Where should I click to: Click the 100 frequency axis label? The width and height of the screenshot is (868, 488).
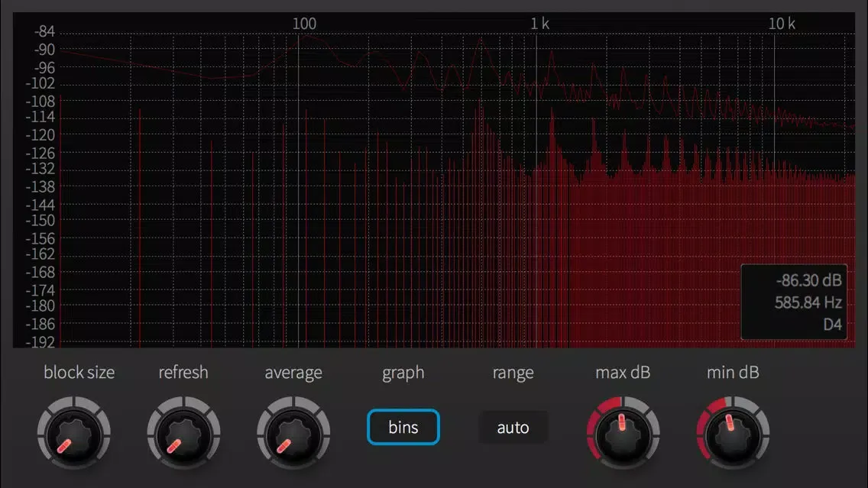(304, 24)
